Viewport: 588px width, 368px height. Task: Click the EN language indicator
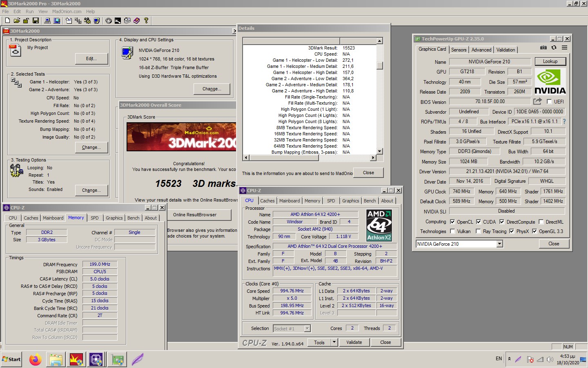click(499, 359)
